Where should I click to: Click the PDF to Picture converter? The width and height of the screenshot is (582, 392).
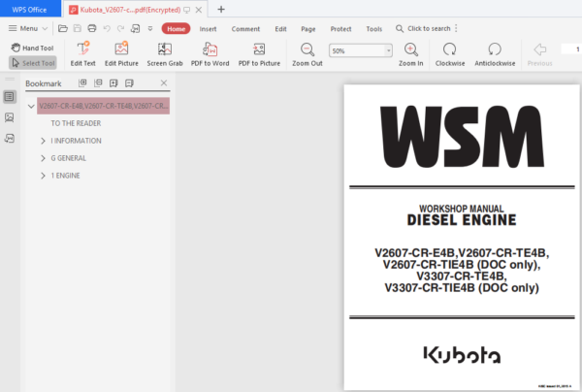coord(259,54)
